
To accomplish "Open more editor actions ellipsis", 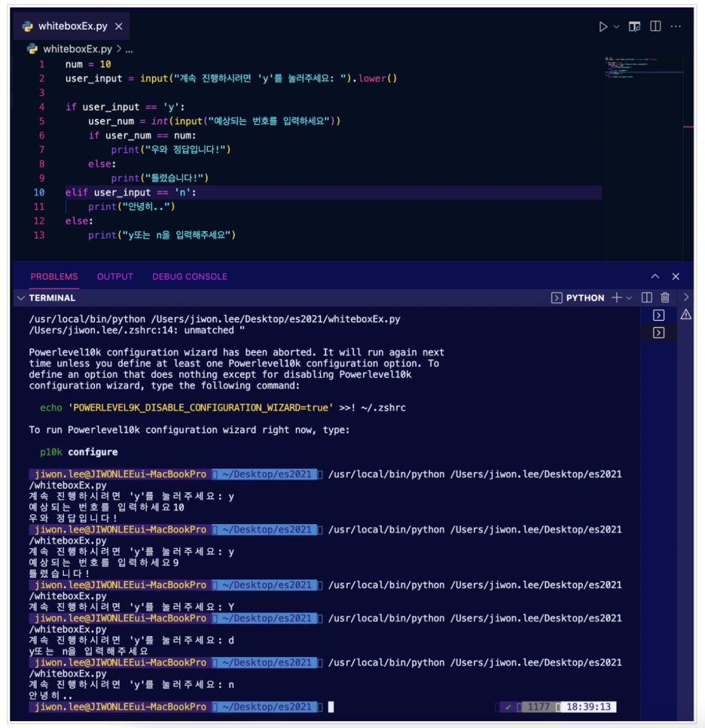I will tap(676, 26).
